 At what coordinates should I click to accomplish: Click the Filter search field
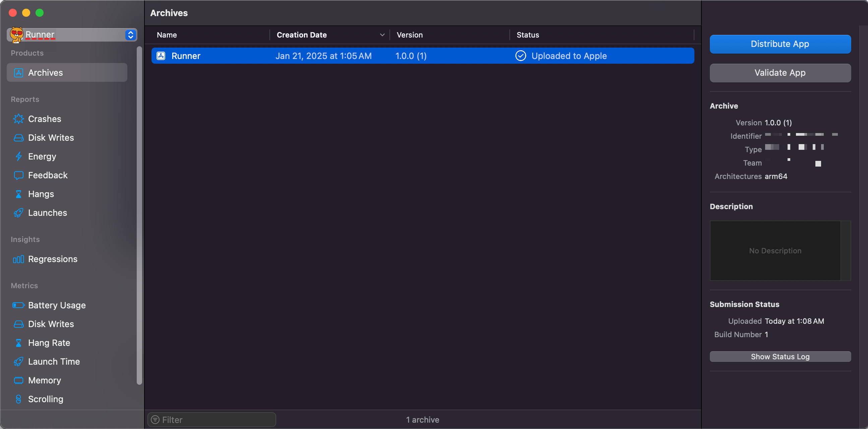click(211, 420)
